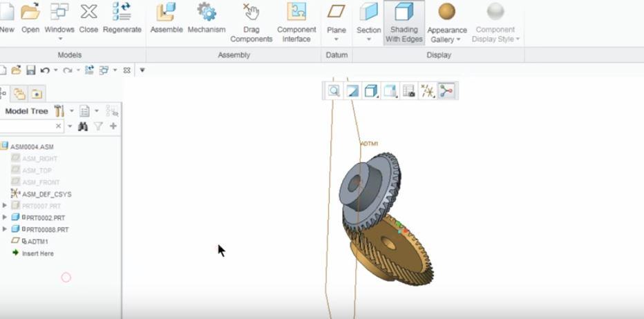The image size is (644, 319).
Task: Select ADTM1 datum plane in Model Tree
Action: [37, 242]
